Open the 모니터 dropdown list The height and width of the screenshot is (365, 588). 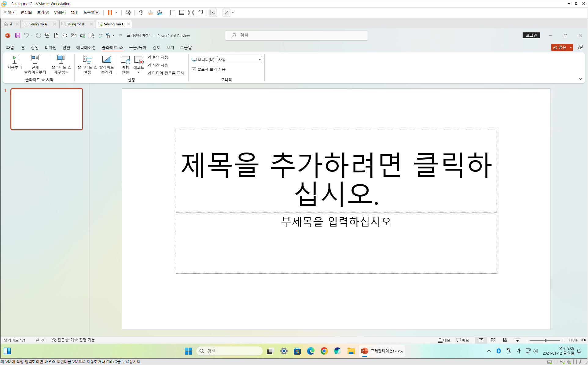click(x=260, y=60)
